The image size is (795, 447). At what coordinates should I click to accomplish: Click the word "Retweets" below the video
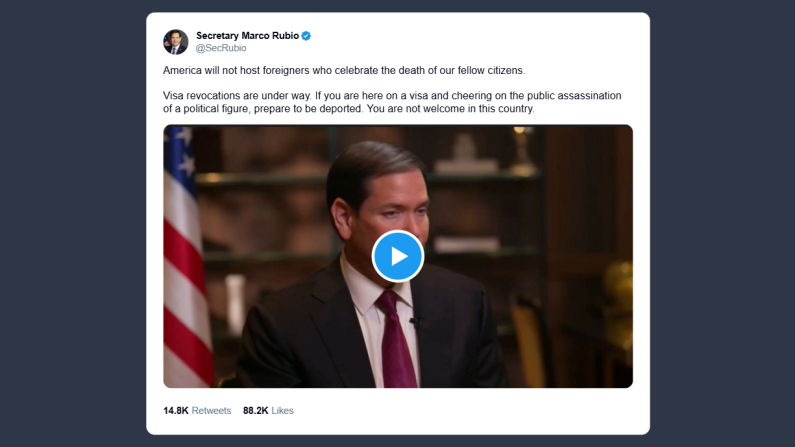coord(212,411)
